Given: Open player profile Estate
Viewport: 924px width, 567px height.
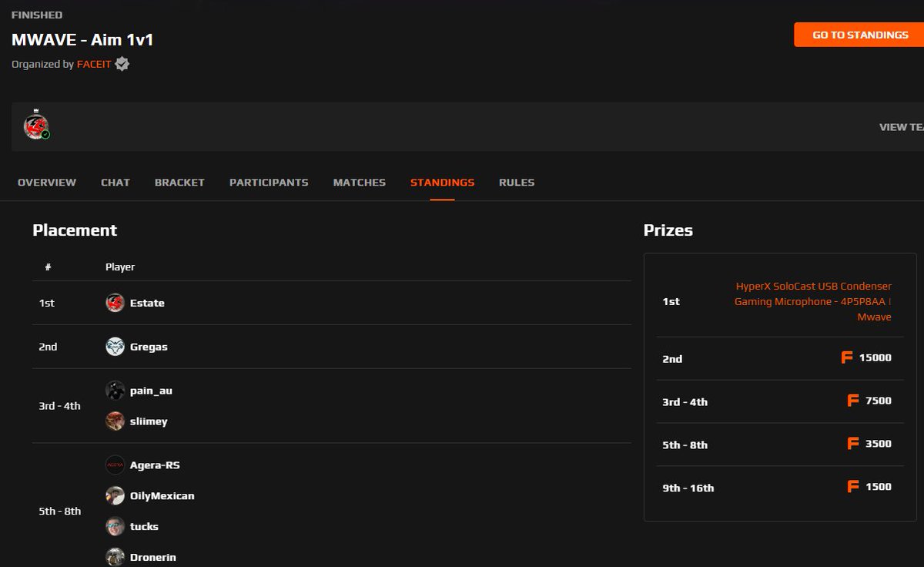Looking at the screenshot, I should point(147,303).
